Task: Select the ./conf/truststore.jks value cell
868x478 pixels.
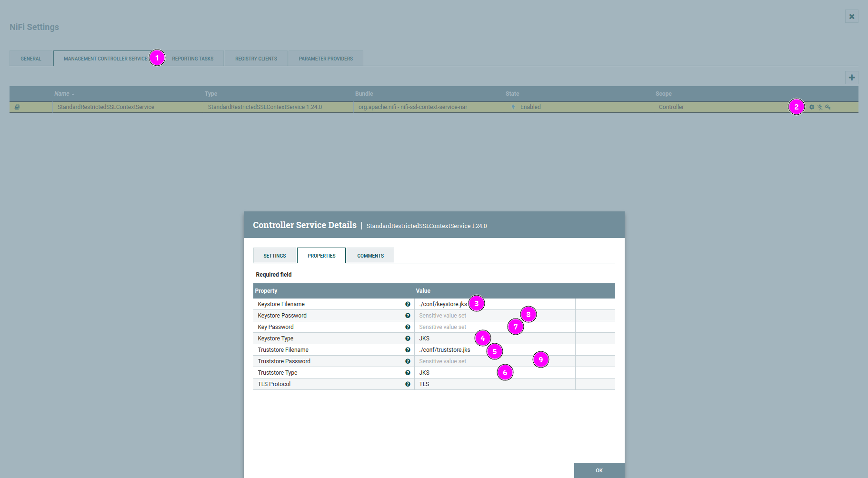Action: [495, 350]
